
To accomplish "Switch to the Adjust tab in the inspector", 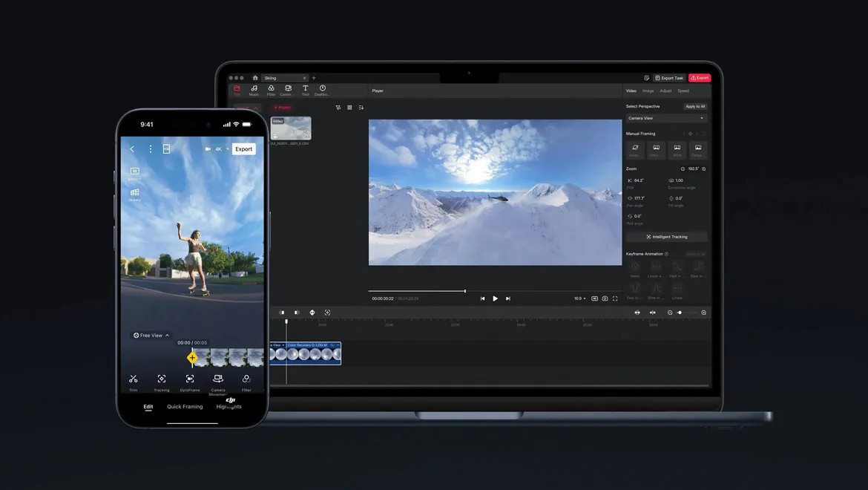I will (x=665, y=91).
